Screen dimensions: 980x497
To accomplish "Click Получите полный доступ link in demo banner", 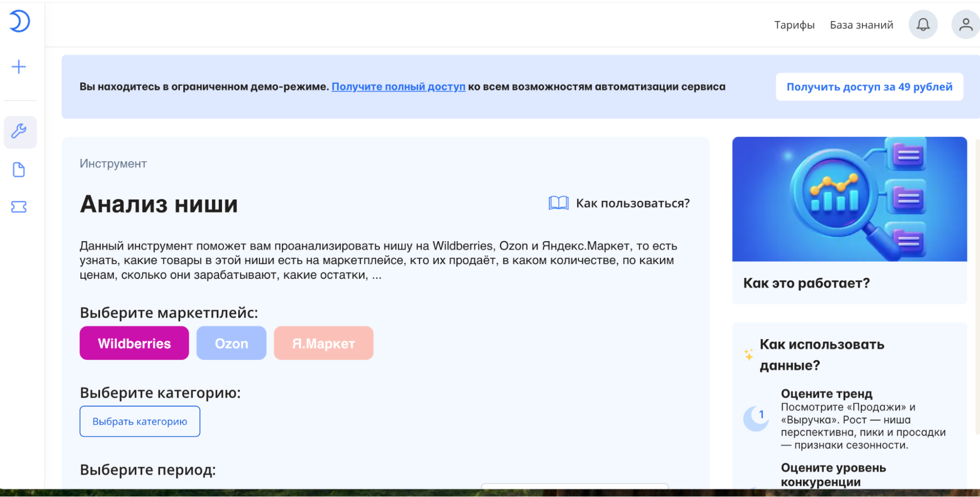I will (x=399, y=87).
